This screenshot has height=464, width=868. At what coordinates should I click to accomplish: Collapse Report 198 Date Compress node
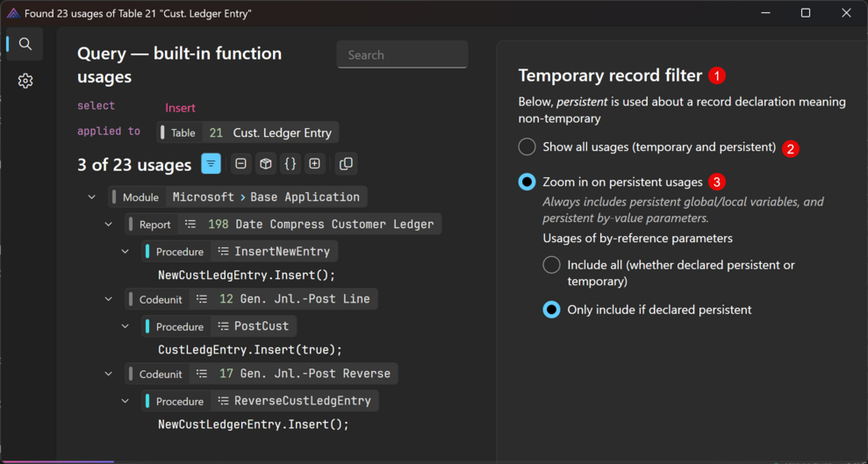[x=109, y=225]
